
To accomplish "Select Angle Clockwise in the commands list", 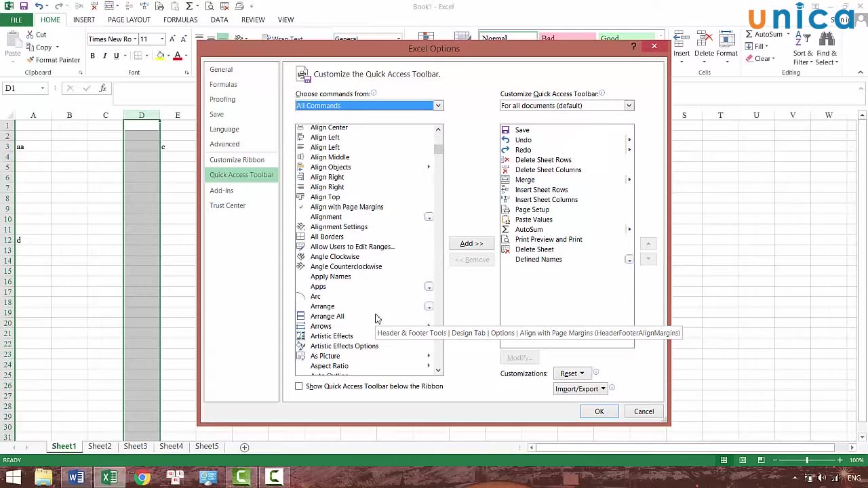I will pos(334,257).
